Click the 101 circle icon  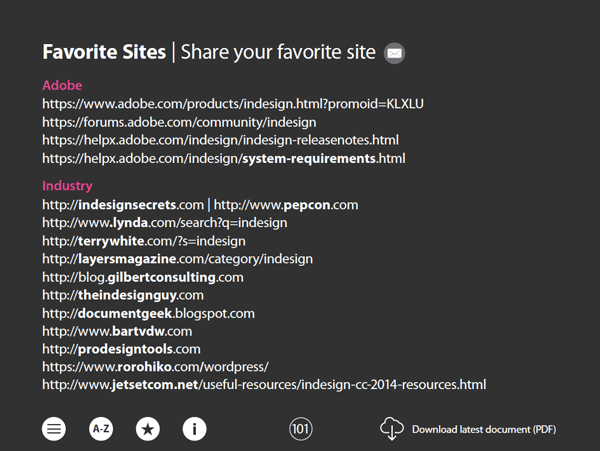pos(300,429)
